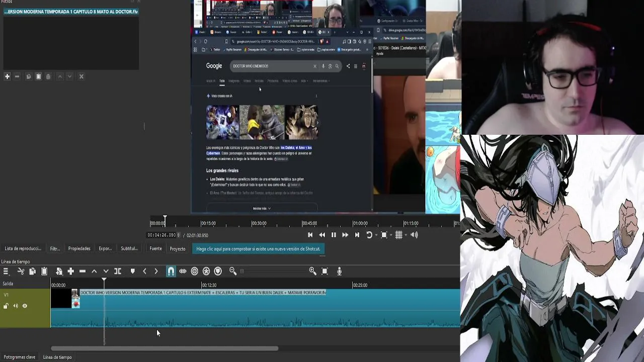This screenshot has width=644, height=362.
Task: Toggle lock on track V1
Action: [6, 306]
